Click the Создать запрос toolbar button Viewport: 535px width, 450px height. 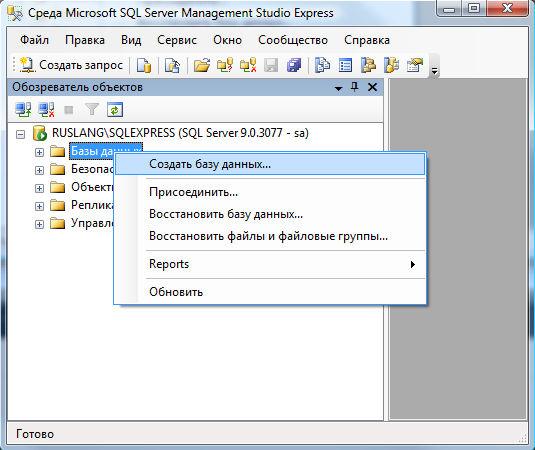pos(71,65)
